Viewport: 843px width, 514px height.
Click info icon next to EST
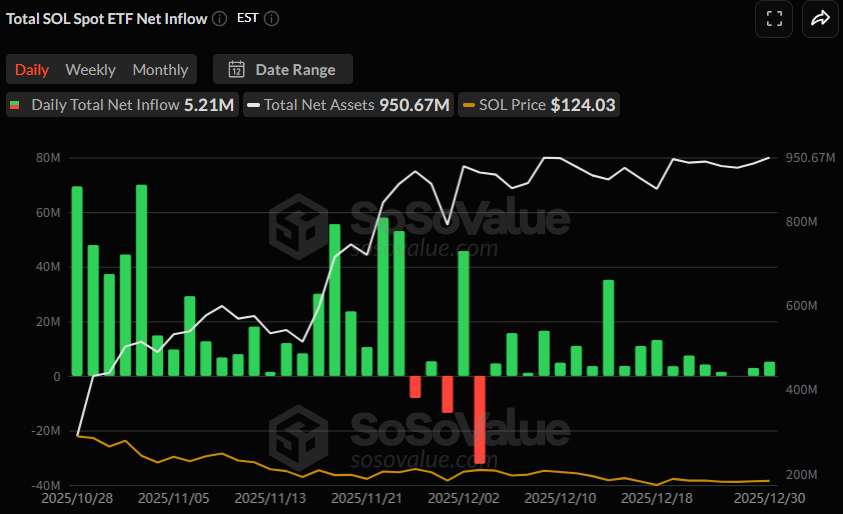click(x=271, y=18)
